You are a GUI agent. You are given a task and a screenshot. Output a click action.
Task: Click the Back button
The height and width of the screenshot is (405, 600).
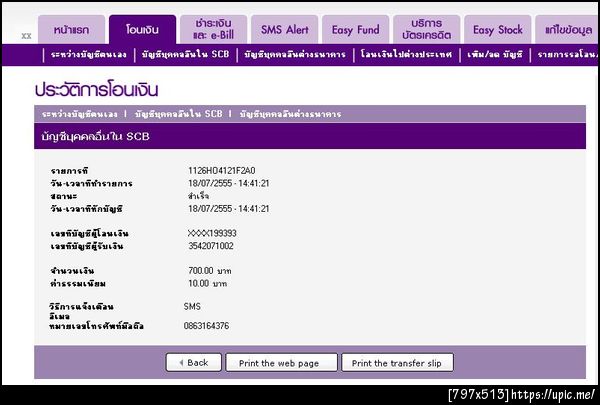(x=194, y=363)
